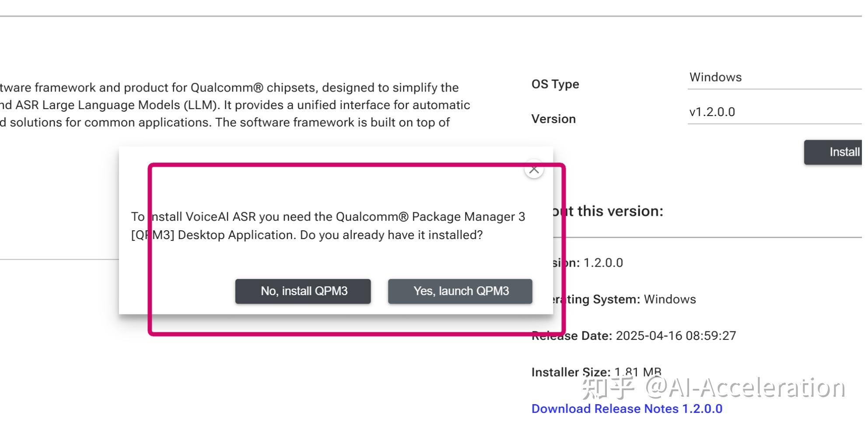Click the version number 1.2.0.0 detail value
The height and width of the screenshot is (423, 868).
pyautogui.click(x=603, y=263)
